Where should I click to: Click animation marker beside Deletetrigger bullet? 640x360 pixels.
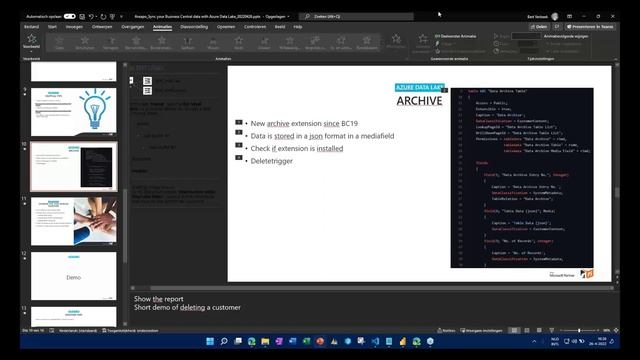(239, 158)
